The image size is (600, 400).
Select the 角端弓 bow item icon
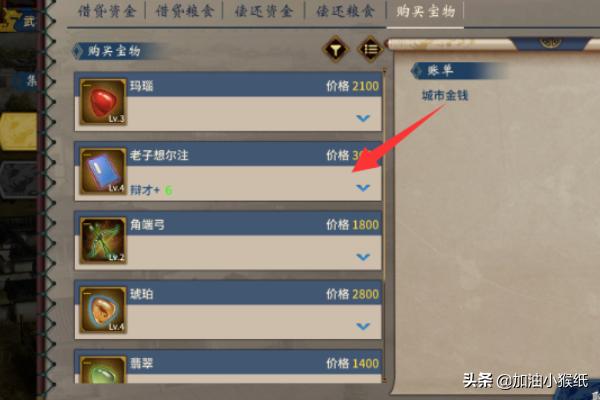(x=103, y=241)
